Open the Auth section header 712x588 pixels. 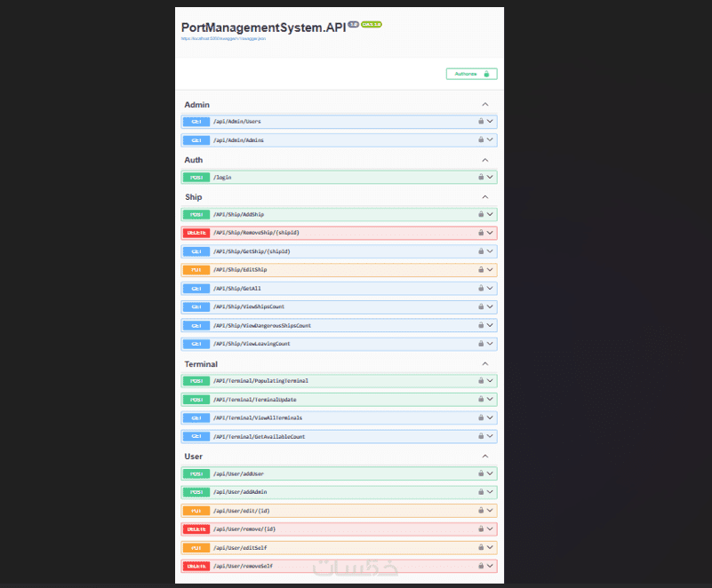pos(194,160)
